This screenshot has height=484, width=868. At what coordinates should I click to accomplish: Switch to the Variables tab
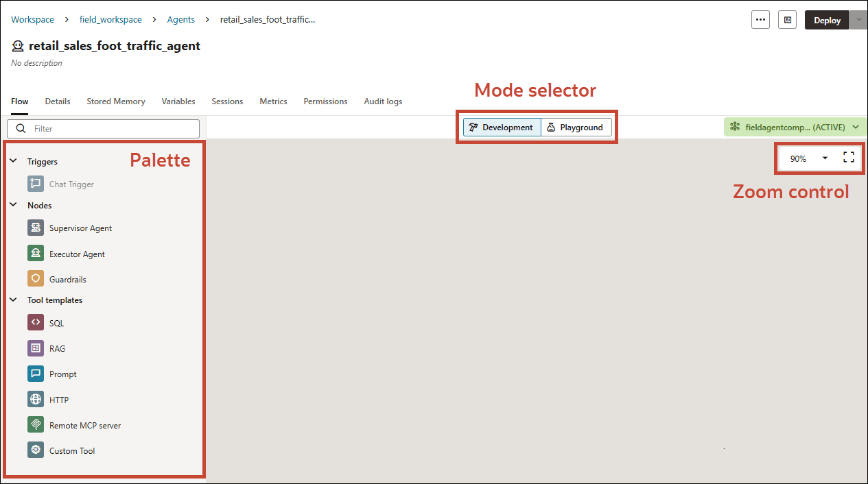(178, 101)
